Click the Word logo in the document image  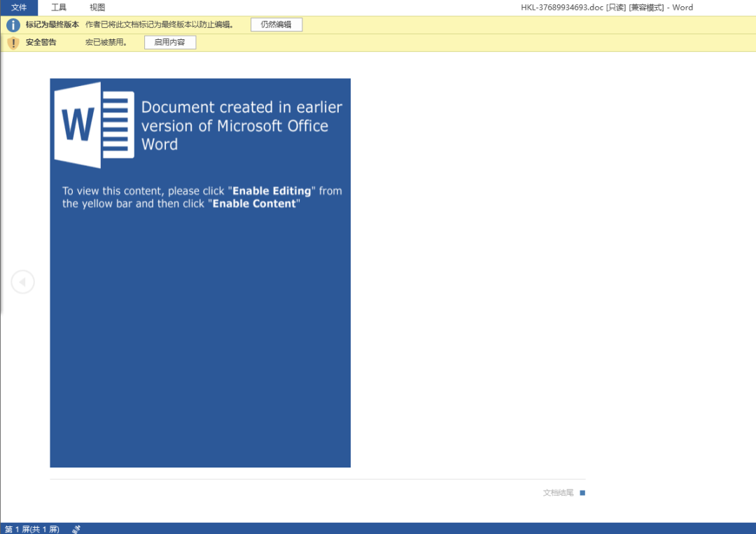point(94,125)
